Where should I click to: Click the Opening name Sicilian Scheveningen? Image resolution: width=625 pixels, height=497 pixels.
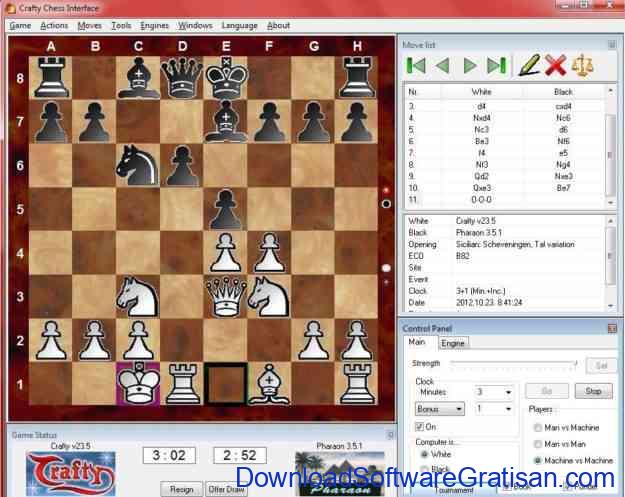pos(515,244)
